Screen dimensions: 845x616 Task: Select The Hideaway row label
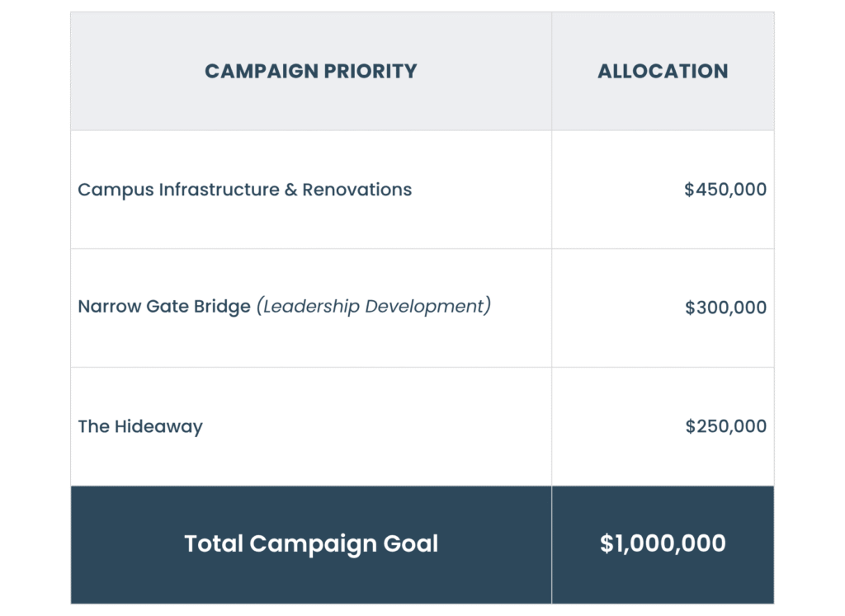click(140, 426)
